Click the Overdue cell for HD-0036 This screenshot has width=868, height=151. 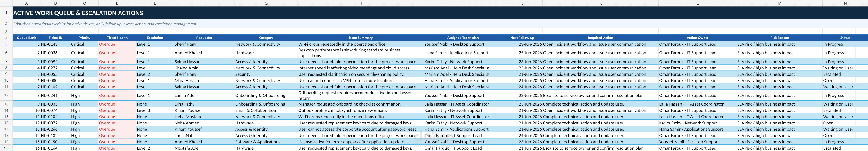coord(117,53)
